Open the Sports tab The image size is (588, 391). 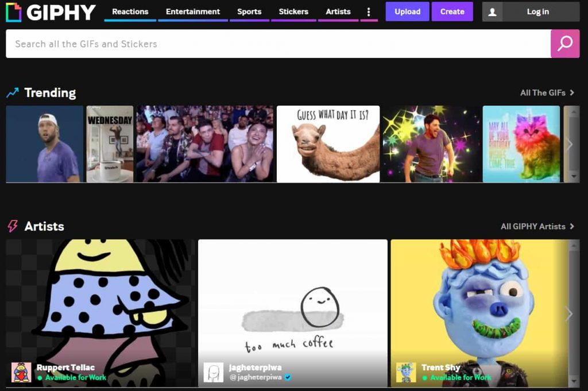[249, 11]
